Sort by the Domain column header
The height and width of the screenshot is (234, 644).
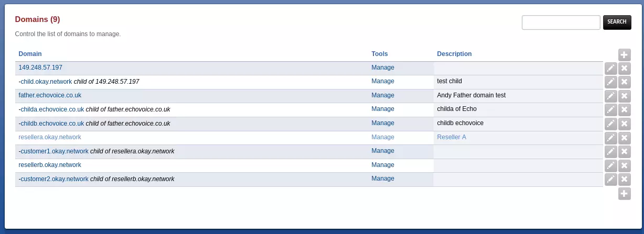pyautogui.click(x=30, y=54)
